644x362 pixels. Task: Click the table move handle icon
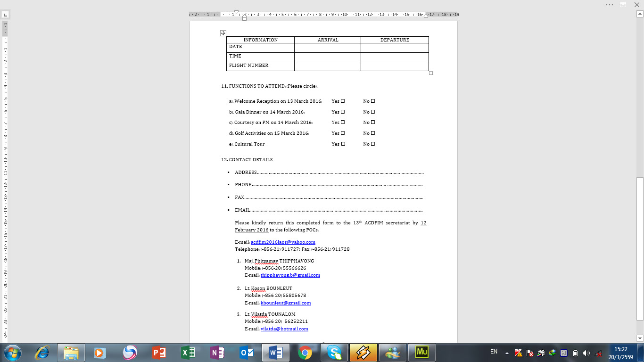pos(223,33)
